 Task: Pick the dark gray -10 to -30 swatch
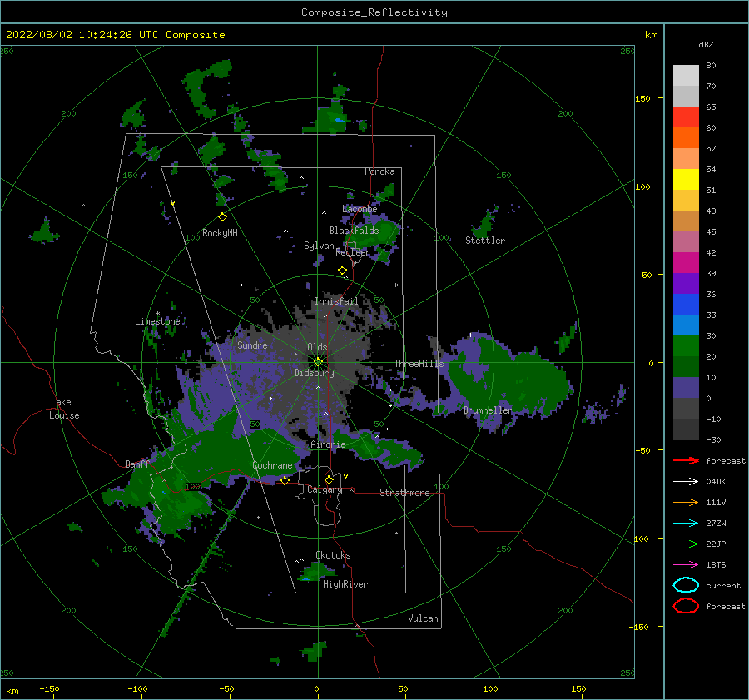(x=686, y=429)
